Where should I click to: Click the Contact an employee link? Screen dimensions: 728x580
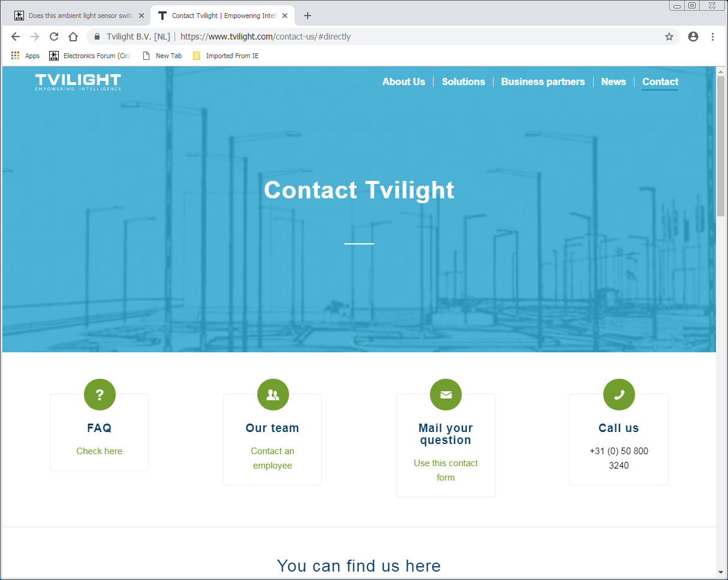click(x=272, y=458)
